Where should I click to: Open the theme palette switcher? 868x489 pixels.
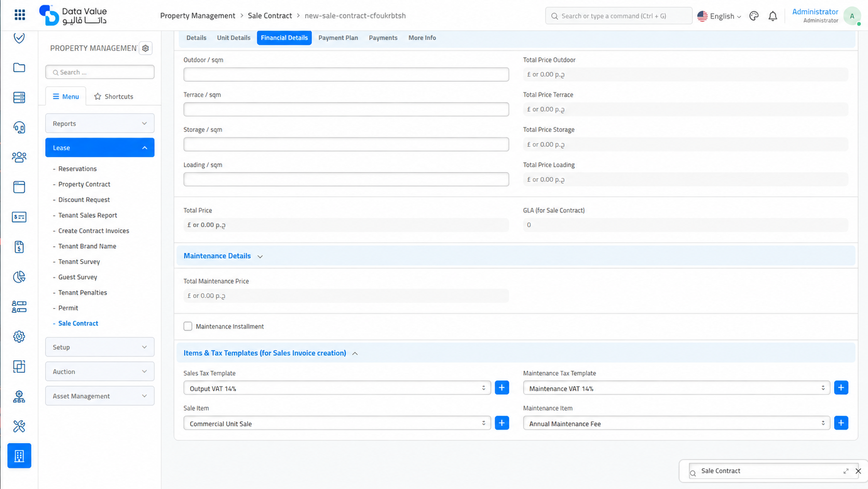pos(754,16)
